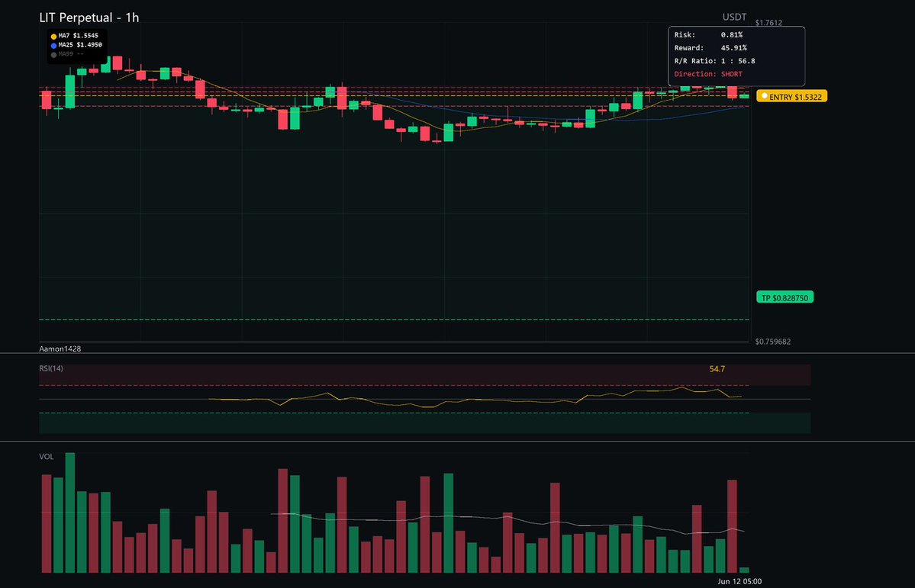Viewport: 915px width, 588px height.
Task: Click the USDT currency label
Action: [x=734, y=18]
